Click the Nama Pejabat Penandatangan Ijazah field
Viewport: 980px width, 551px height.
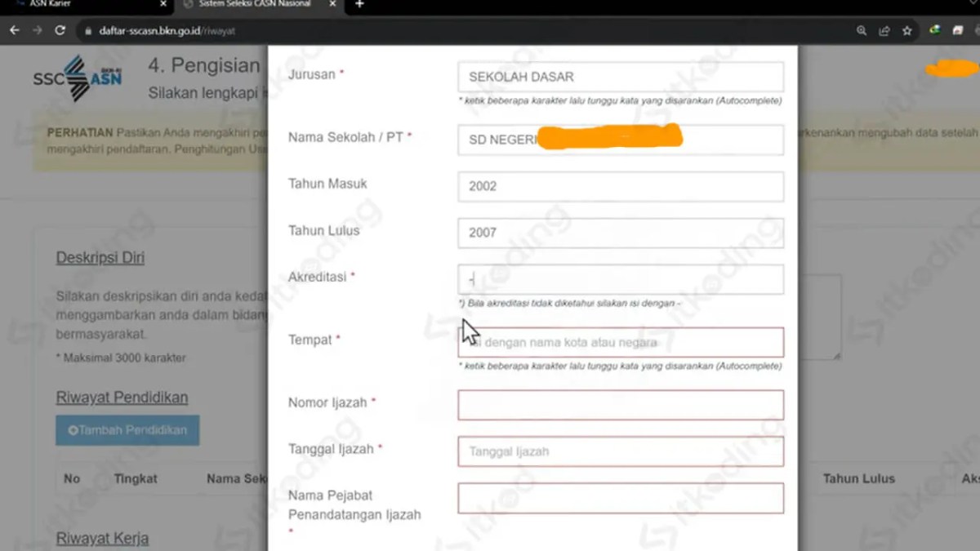coord(620,498)
